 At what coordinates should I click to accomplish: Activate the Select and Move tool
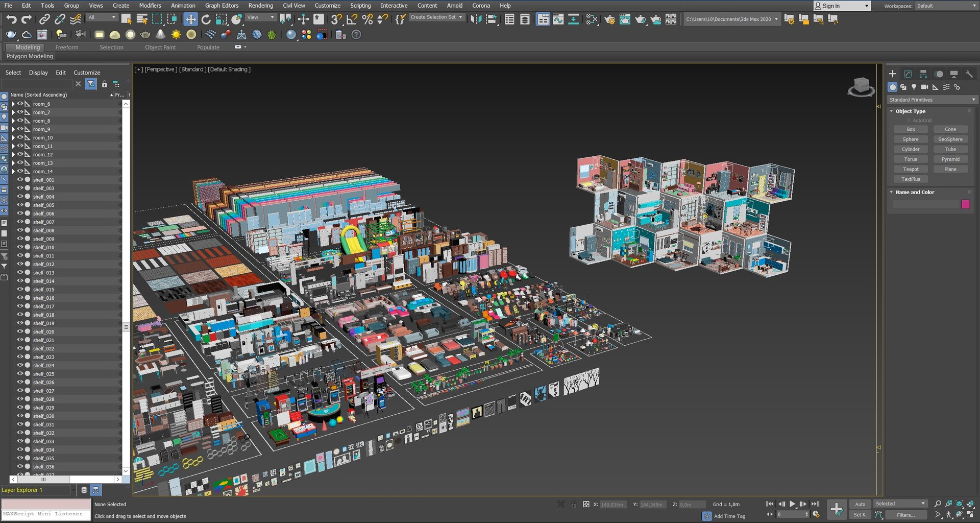pyautogui.click(x=190, y=19)
